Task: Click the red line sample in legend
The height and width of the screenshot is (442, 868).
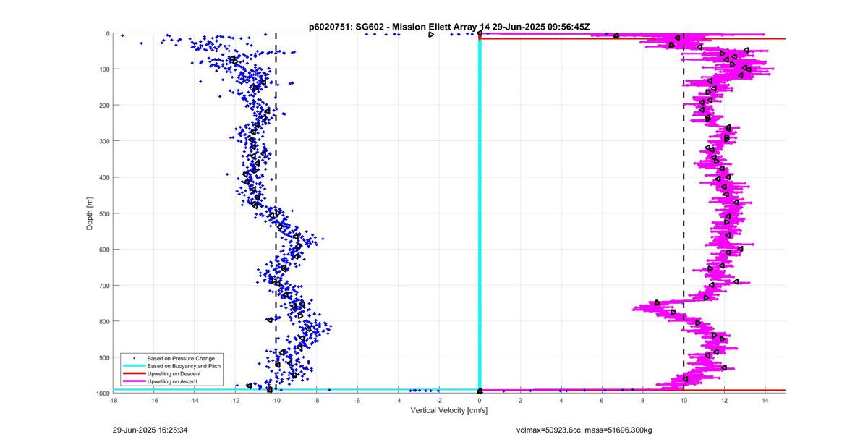Action: pos(134,373)
